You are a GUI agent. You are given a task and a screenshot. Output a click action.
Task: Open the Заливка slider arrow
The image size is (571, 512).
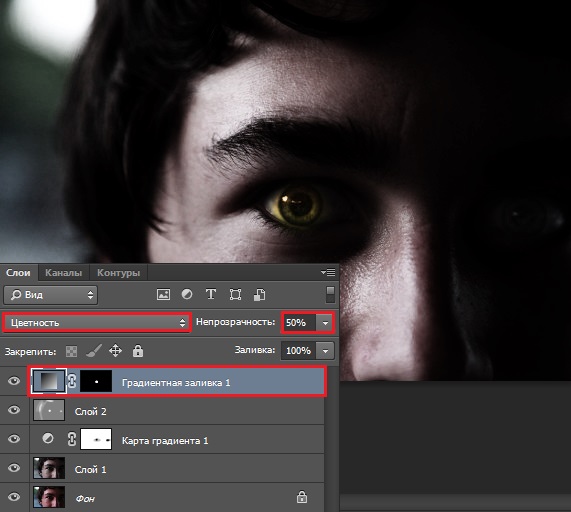coord(325,351)
